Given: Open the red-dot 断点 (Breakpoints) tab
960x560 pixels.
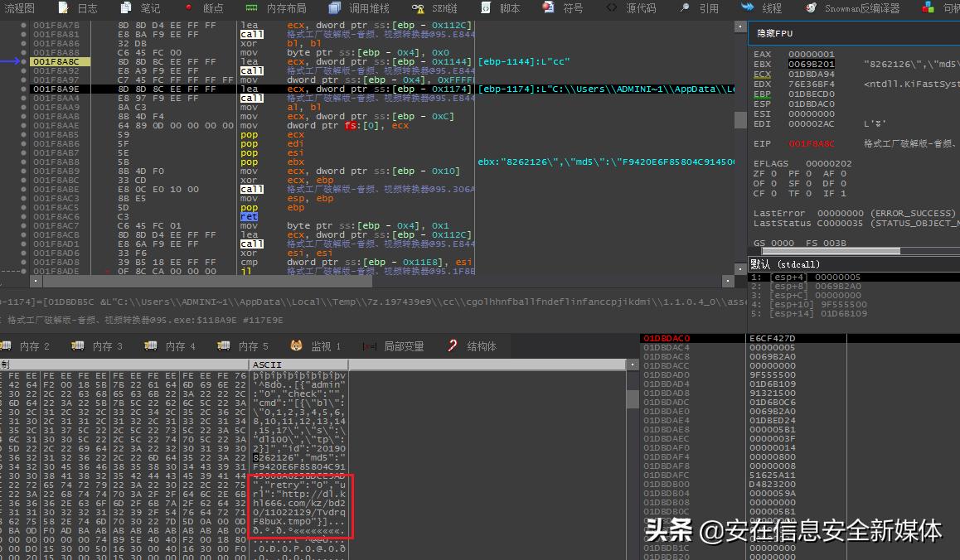Looking at the screenshot, I should (x=188, y=7).
